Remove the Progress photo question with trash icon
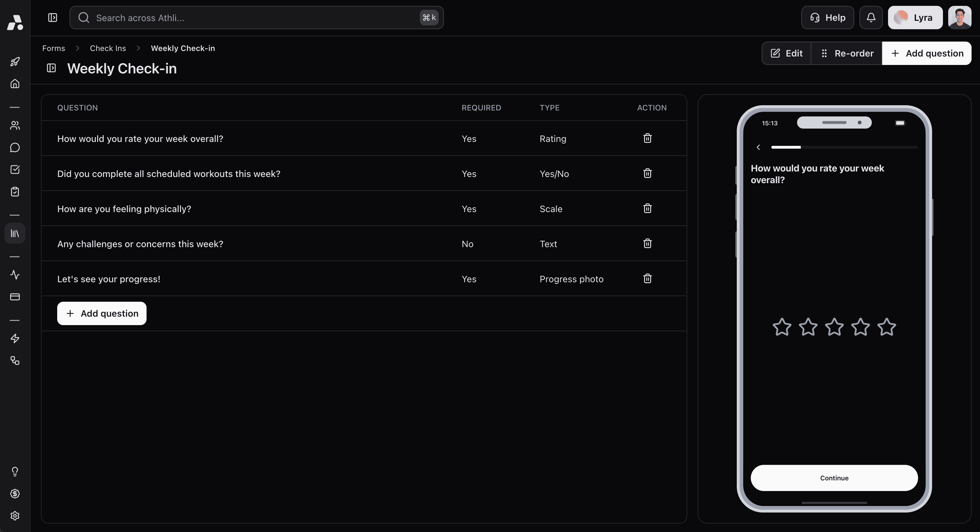The height and width of the screenshot is (532, 980). click(x=647, y=278)
